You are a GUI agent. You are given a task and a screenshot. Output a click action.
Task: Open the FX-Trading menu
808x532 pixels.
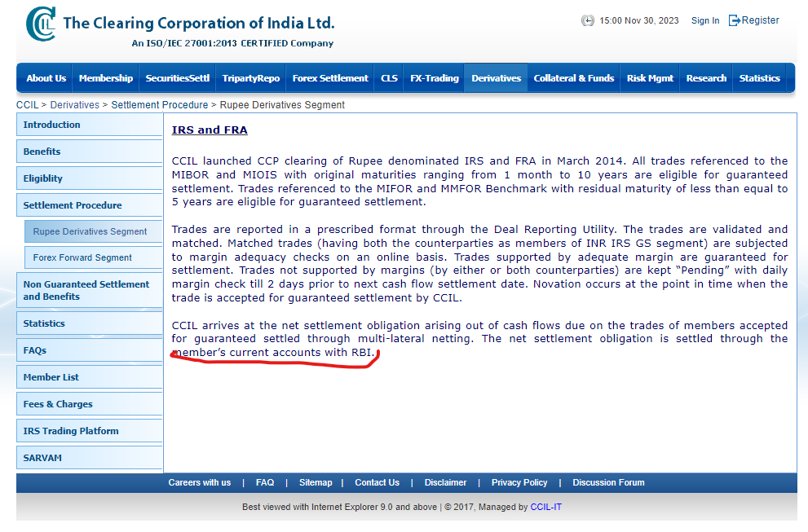pos(435,78)
